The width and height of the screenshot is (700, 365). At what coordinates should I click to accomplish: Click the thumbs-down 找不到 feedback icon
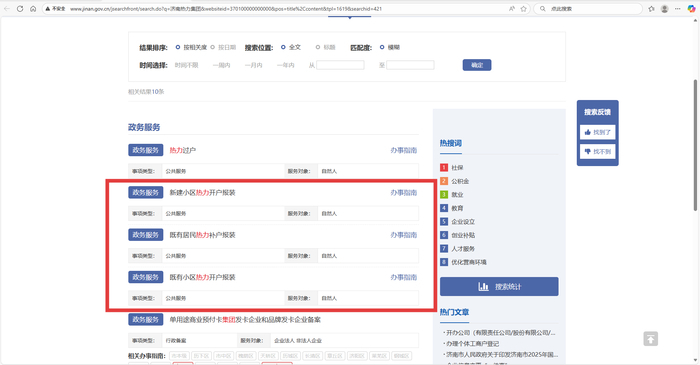588,152
